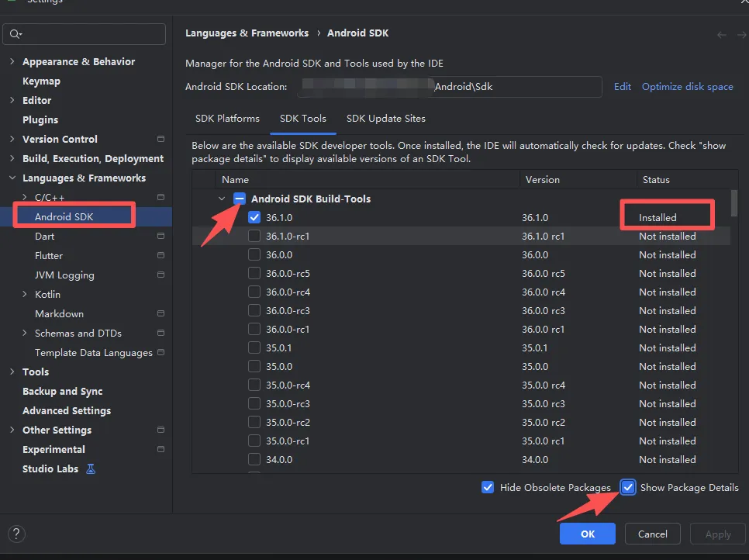Click the help question mark icon
The image size is (749, 560).
pyautogui.click(x=16, y=534)
